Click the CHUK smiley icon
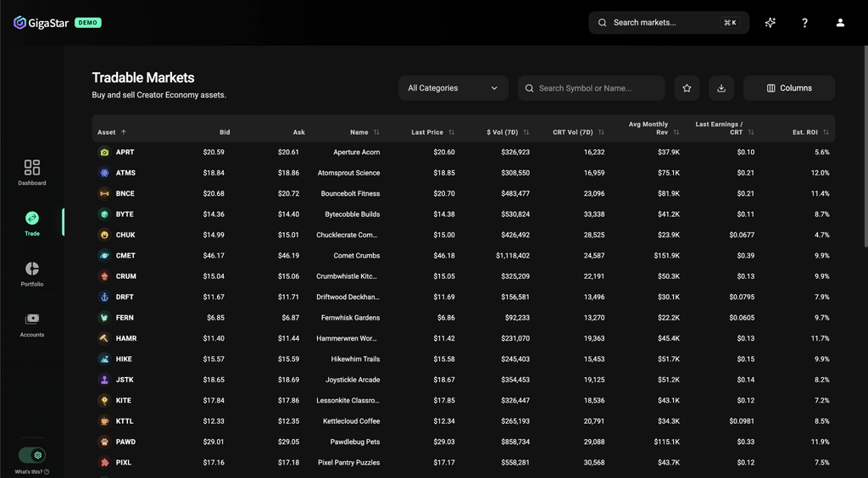The height and width of the screenshot is (478, 868). point(104,235)
